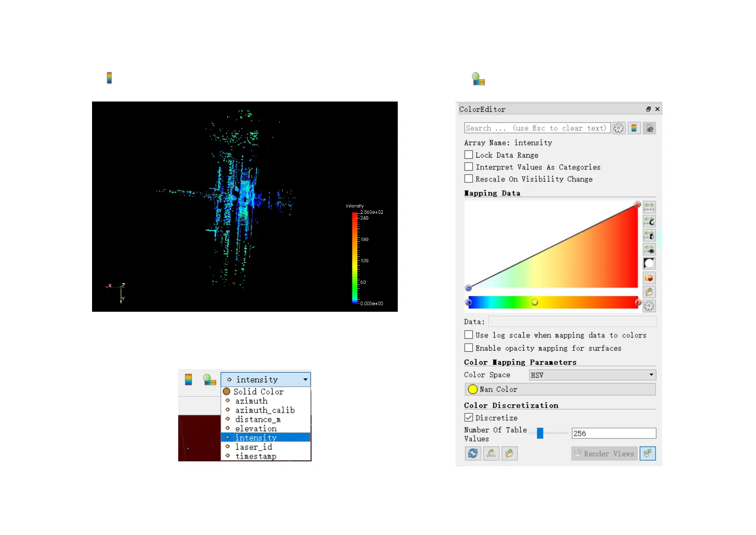Close the ColorEditor panel
This screenshot has height=535, width=756.
pyautogui.click(x=657, y=109)
